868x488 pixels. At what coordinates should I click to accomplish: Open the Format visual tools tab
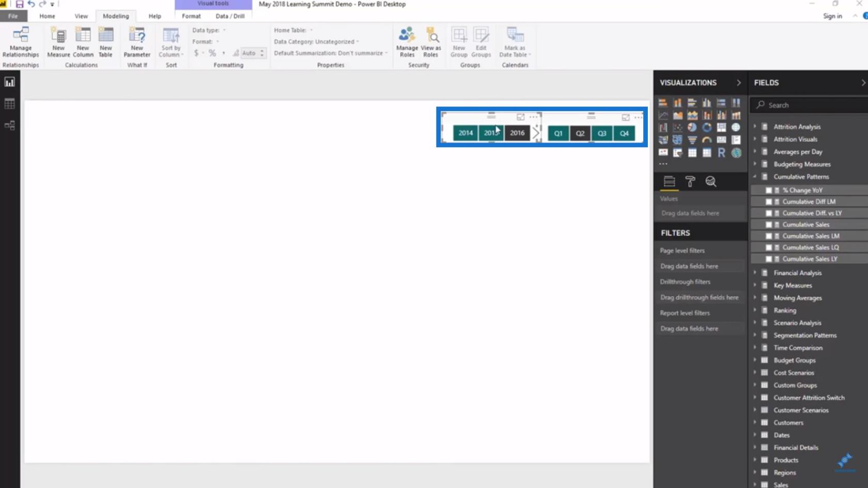191,16
